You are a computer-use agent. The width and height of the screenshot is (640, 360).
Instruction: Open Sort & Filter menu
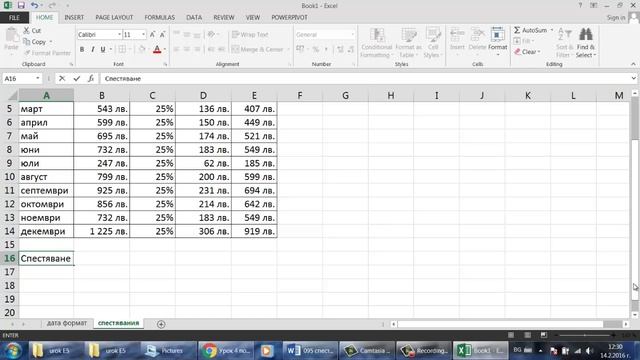pyautogui.click(x=564, y=43)
